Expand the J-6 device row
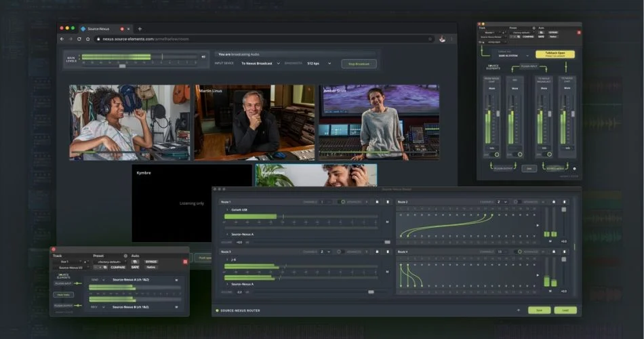 [227, 260]
